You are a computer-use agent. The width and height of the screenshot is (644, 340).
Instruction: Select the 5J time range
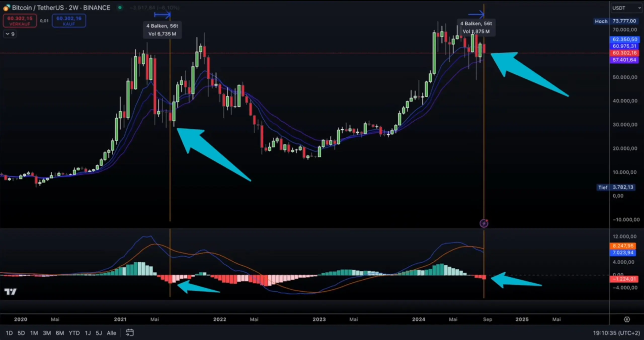99,333
